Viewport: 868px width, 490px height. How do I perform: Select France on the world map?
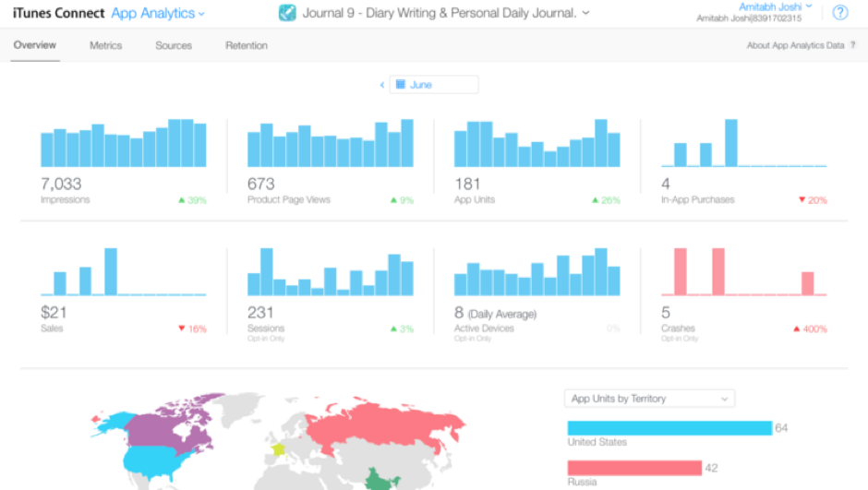tap(279, 449)
